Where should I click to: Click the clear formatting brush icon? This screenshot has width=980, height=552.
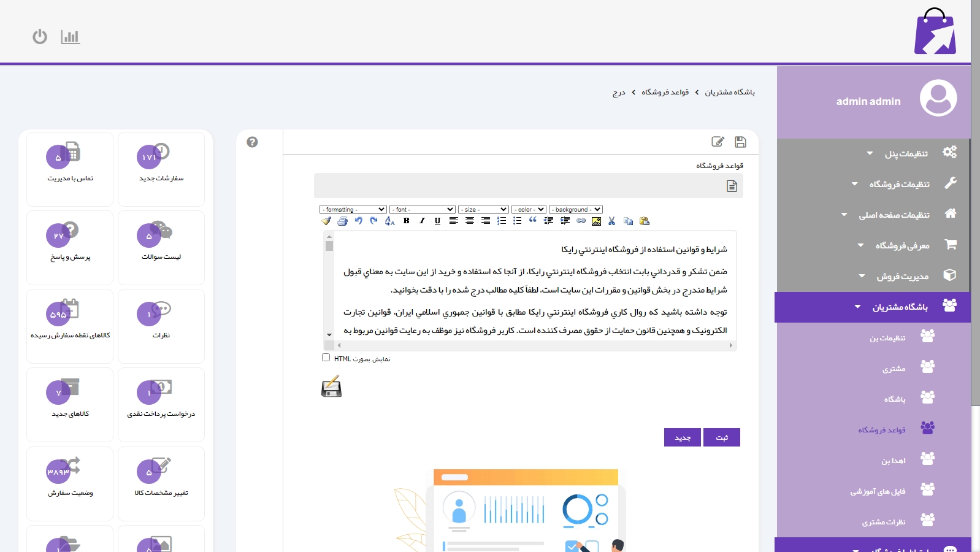click(326, 221)
